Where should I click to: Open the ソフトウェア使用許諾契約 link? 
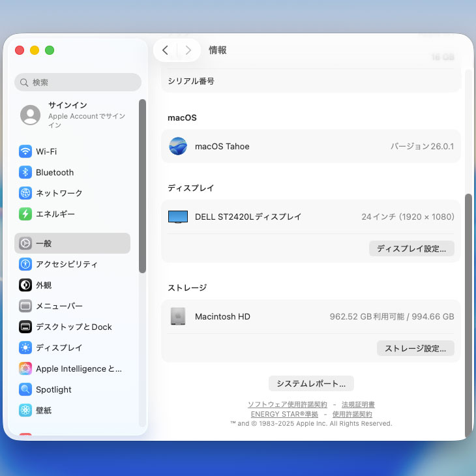point(288,404)
